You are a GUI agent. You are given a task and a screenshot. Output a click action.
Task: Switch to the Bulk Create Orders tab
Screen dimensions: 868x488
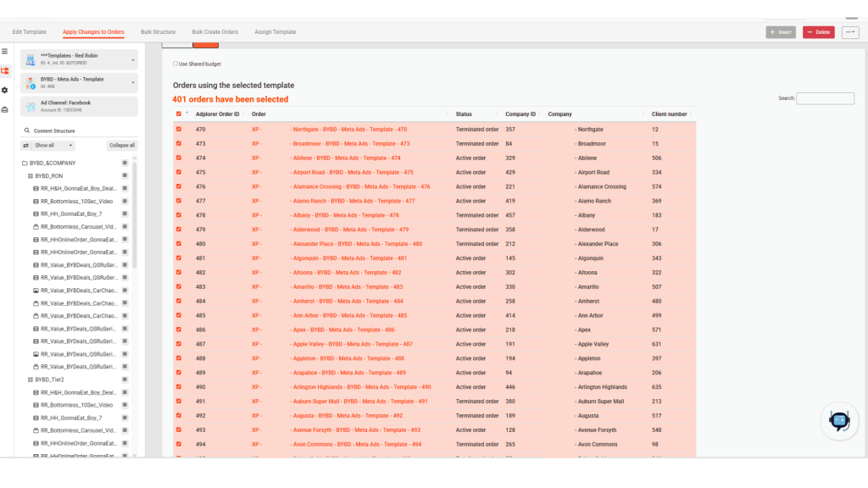point(214,32)
